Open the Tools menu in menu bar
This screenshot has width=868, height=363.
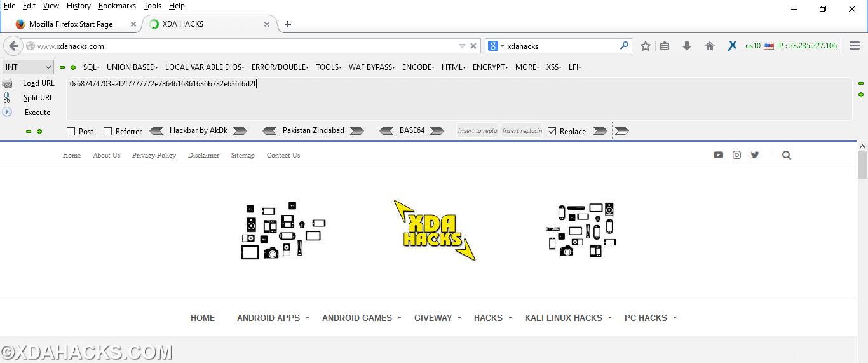click(x=153, y=6)
